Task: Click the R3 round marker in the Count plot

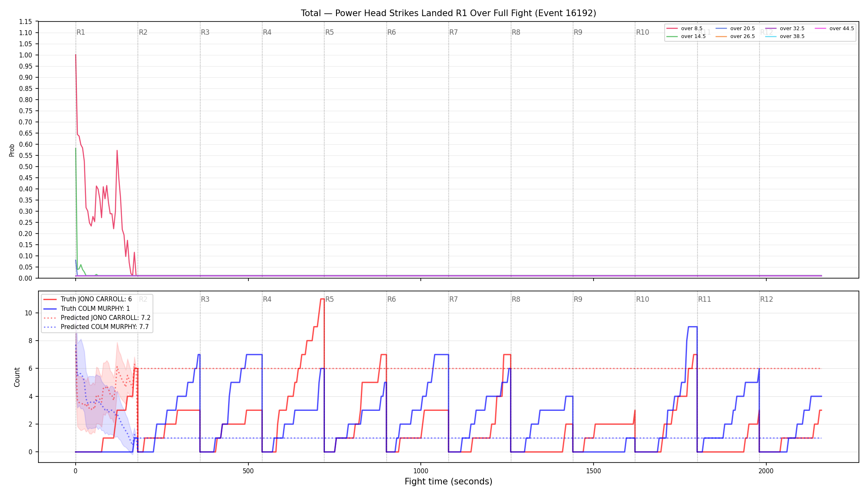Action: pyautogui.click(x=205, y=299)
